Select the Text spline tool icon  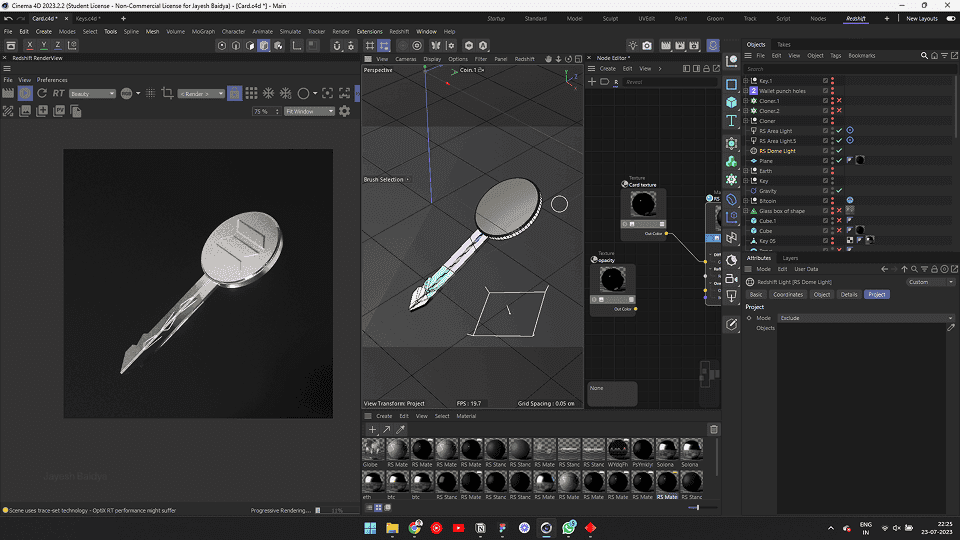point(732,122)
